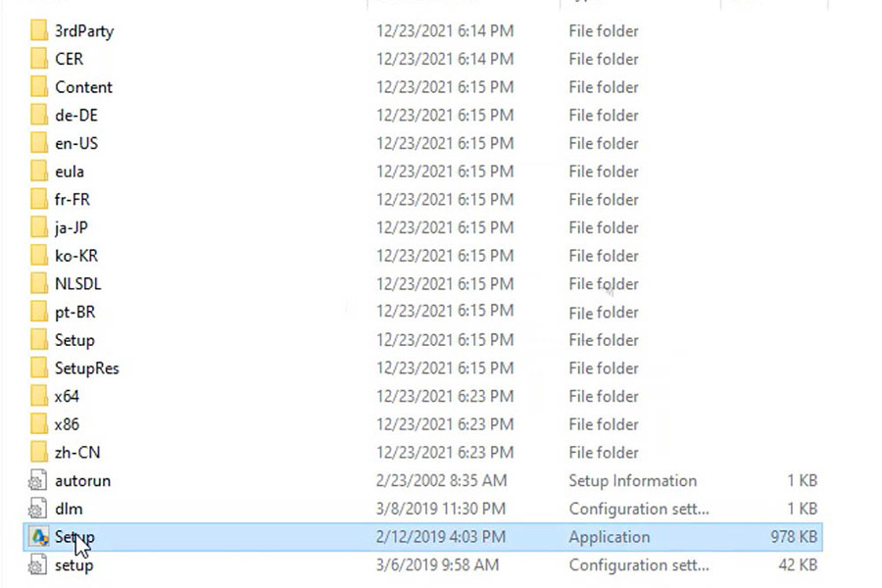Click the CER folder icon
Screen dimensions: 882x588
39,59
